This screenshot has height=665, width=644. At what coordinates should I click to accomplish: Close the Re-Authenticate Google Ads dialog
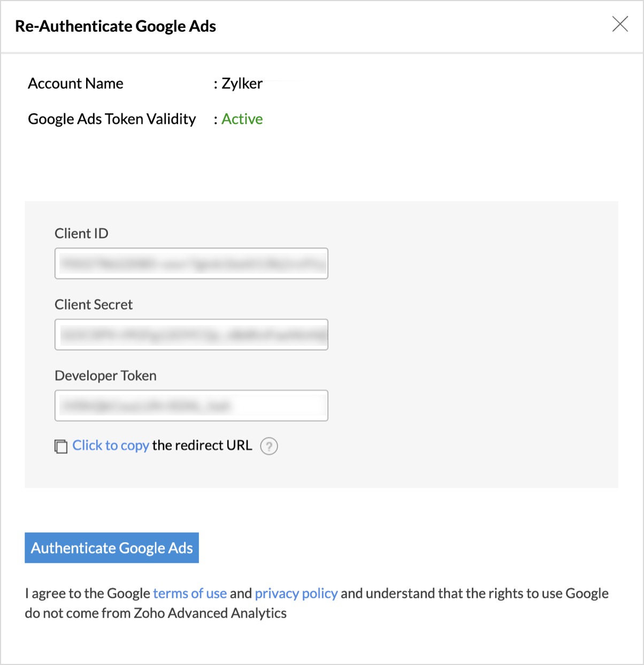coord(620,24)
